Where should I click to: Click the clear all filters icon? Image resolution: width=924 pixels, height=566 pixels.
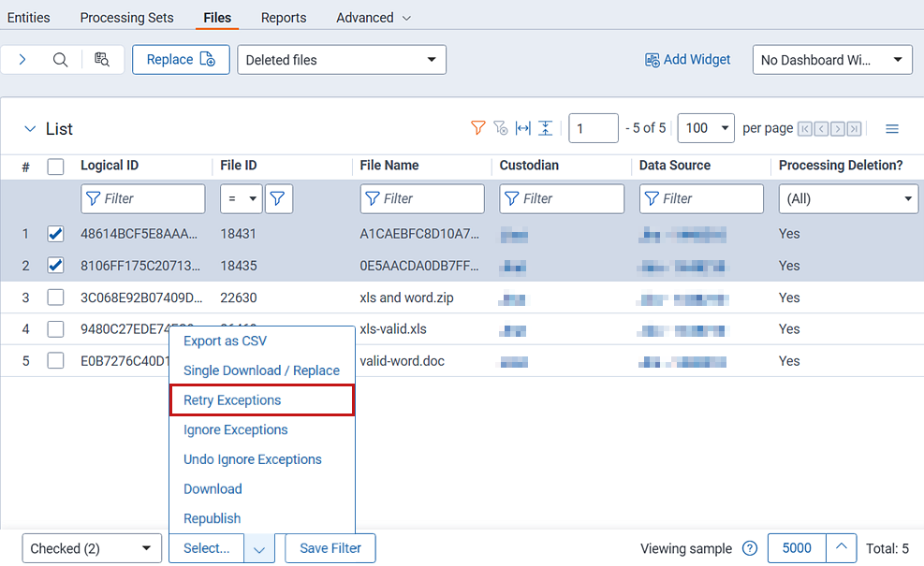(x=501, y=128)
